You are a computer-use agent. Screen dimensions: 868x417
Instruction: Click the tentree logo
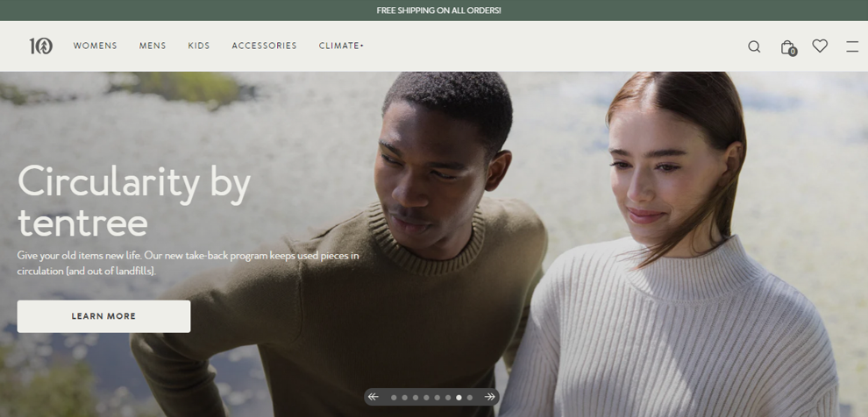pos(41,46)
